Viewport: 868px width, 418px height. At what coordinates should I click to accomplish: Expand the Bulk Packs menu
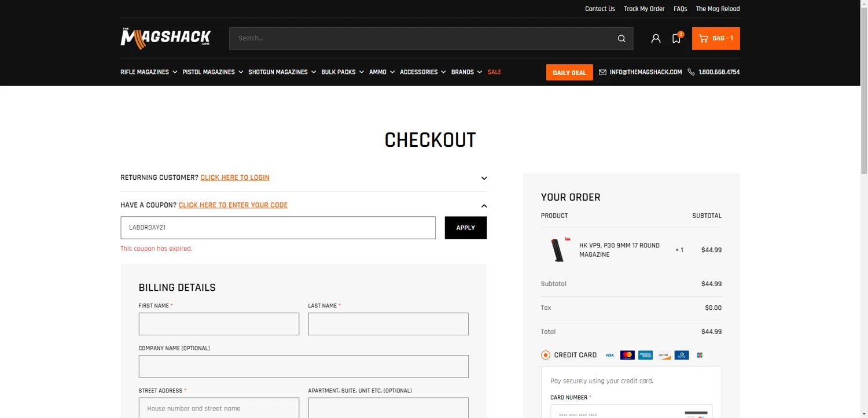343,72
